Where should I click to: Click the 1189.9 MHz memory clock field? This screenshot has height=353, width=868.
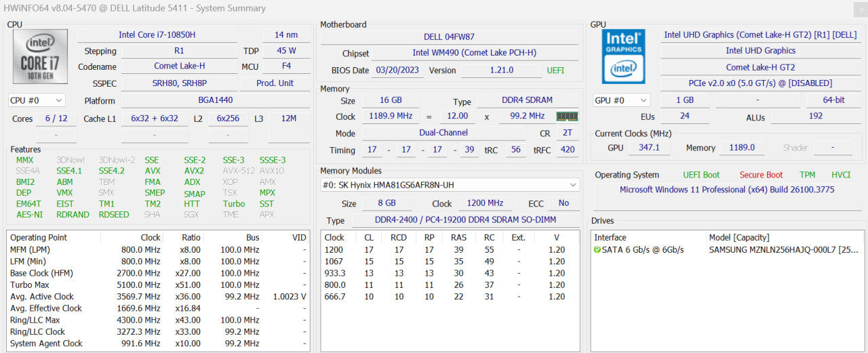(x=391, y=116)
